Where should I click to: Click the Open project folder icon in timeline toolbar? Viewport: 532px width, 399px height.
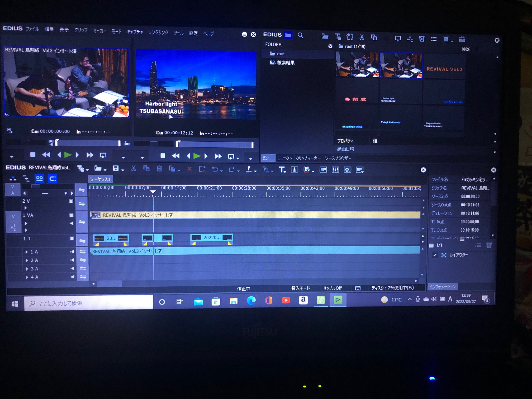(98, 168)
